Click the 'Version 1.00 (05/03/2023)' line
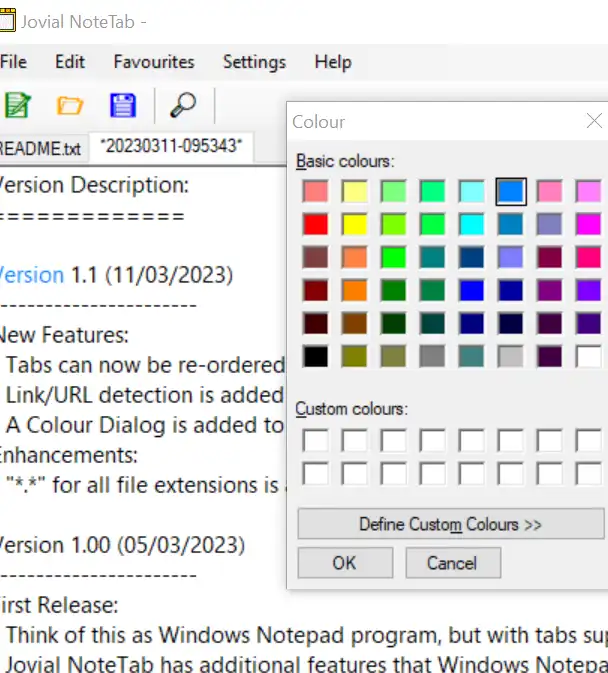 coord(122,545)
